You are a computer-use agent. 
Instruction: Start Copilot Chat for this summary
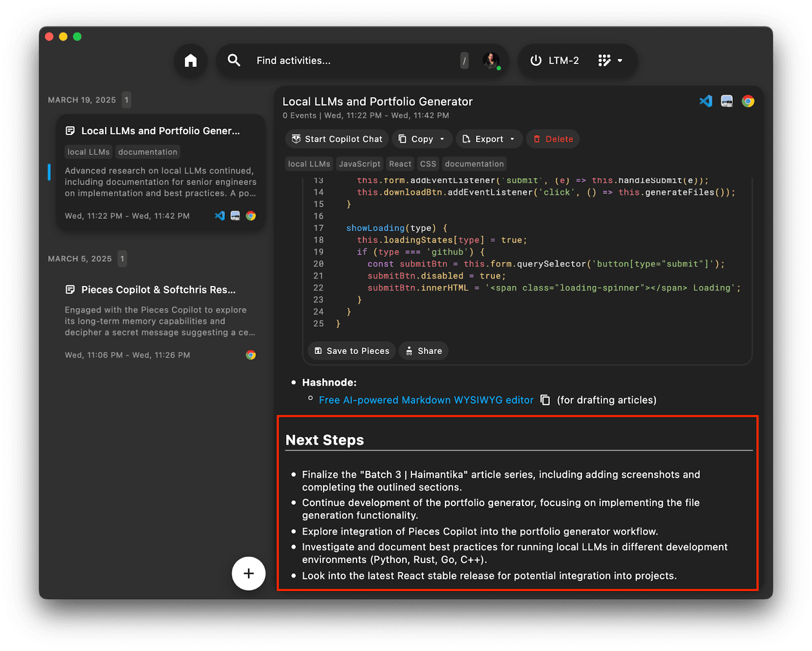click(337, 139)
